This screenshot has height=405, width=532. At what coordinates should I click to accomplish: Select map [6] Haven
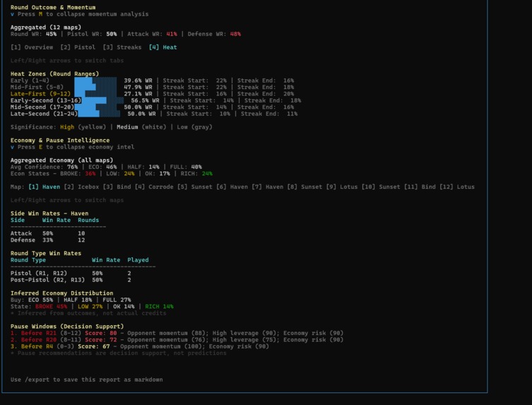[x=230, y=187]
